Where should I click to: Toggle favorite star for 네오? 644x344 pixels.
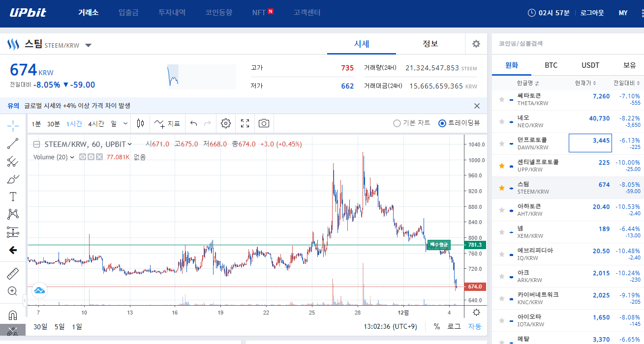click(502, 121)
